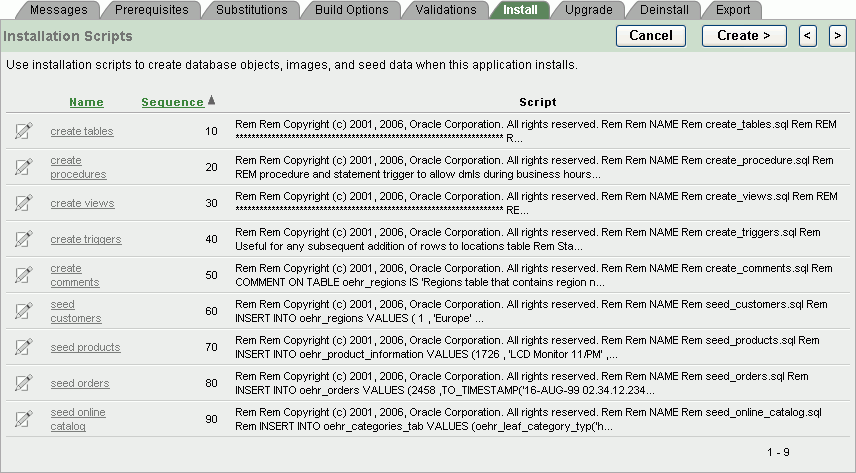Image resolution: width=856 pixels, height=473 pixels.
Task: Click edit icon for seed online catalog
Action: [24, 419]
